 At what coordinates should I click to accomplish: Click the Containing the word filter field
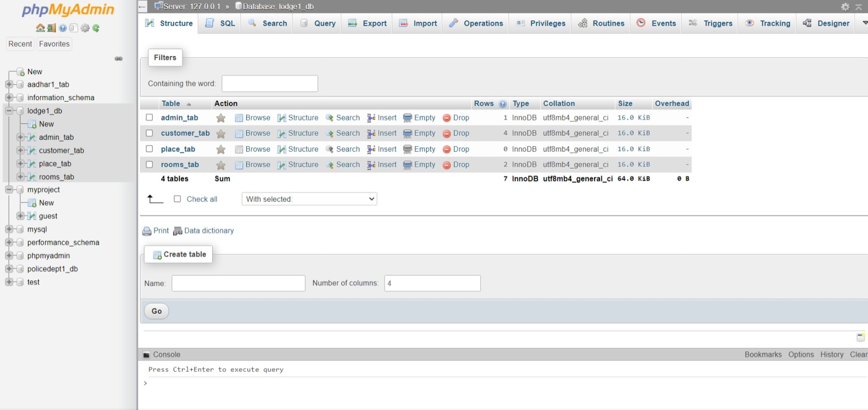point(270,84)
